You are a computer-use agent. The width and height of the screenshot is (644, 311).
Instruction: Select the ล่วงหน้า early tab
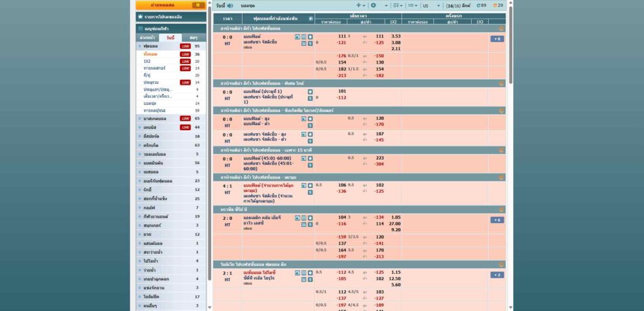[148, 38]
